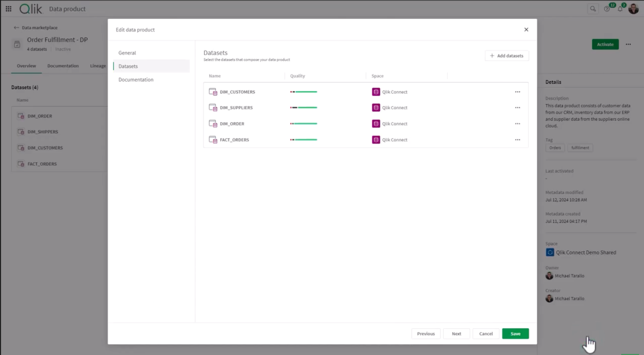Click the Add datasets button
The image size is (644, 355).
[x=507, y=56]
